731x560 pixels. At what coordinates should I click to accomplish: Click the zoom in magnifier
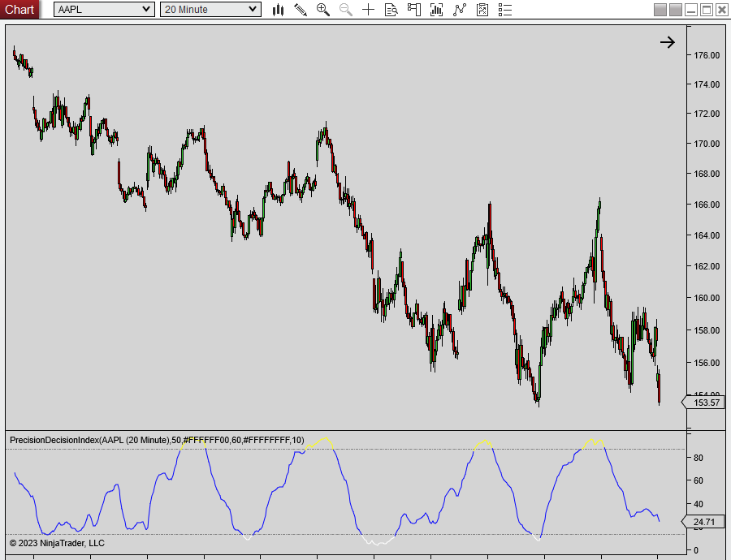pos(323,10)
